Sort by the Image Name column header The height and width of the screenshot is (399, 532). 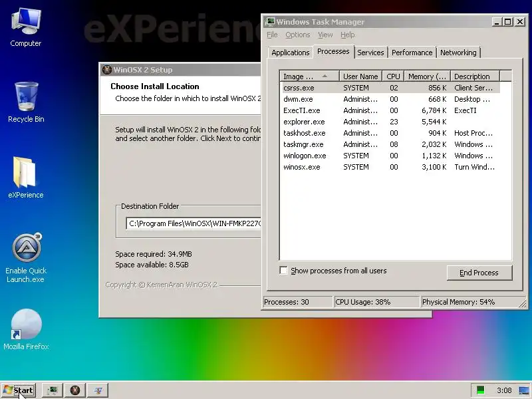(309, 76)
